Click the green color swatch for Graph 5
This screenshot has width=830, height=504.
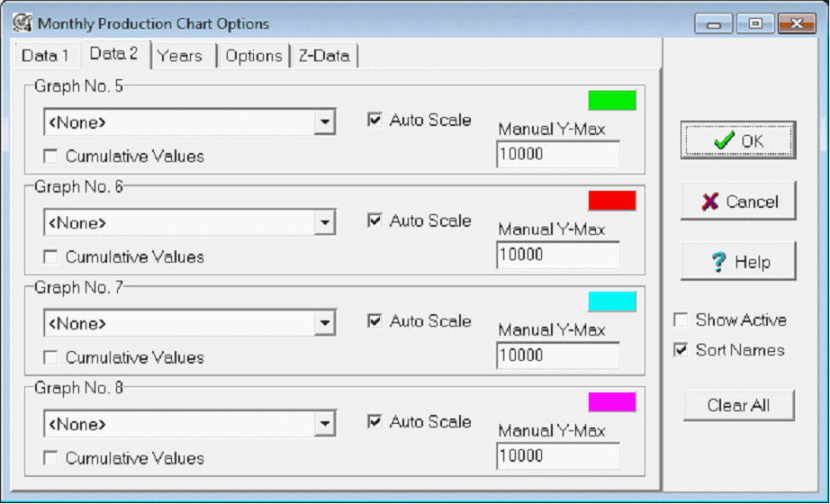(x=612, y=100)
